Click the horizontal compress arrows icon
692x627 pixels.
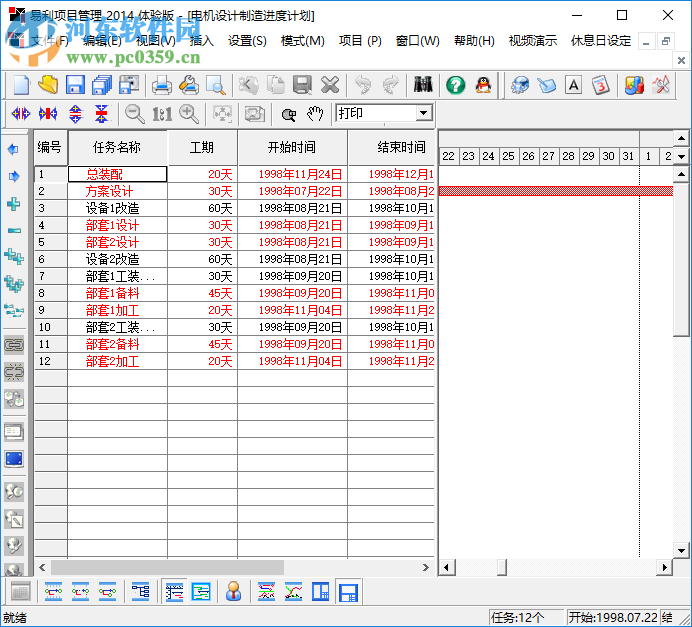pyautogui.click(x=48, y=114)
